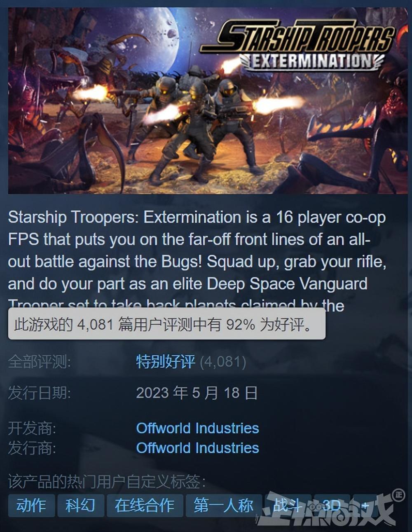
Task: Click the game description paragraph
Action: pyautogui.click(x=197, y=261)
